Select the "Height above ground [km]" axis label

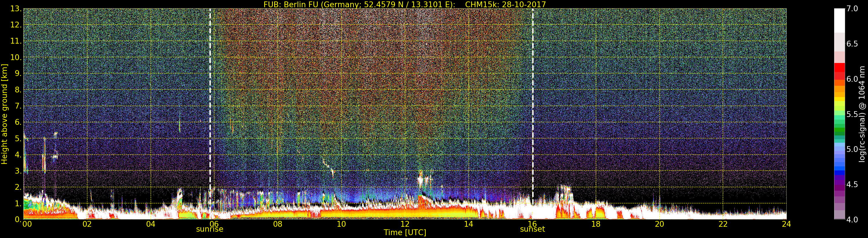click(4, 114)
